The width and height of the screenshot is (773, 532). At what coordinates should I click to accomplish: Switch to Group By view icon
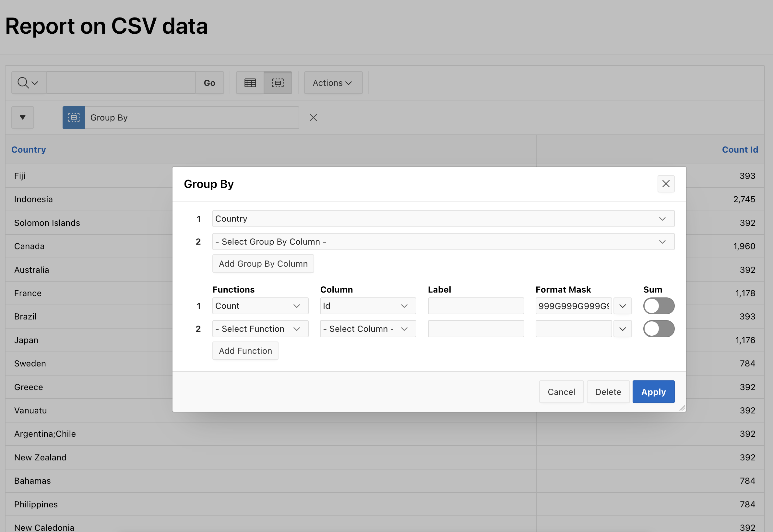pos(278,83)
